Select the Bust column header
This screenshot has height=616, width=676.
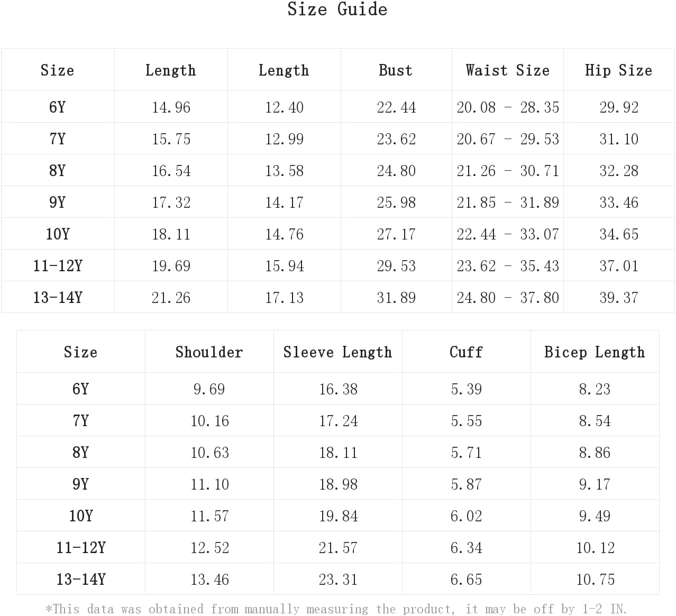tap(396, 70)
